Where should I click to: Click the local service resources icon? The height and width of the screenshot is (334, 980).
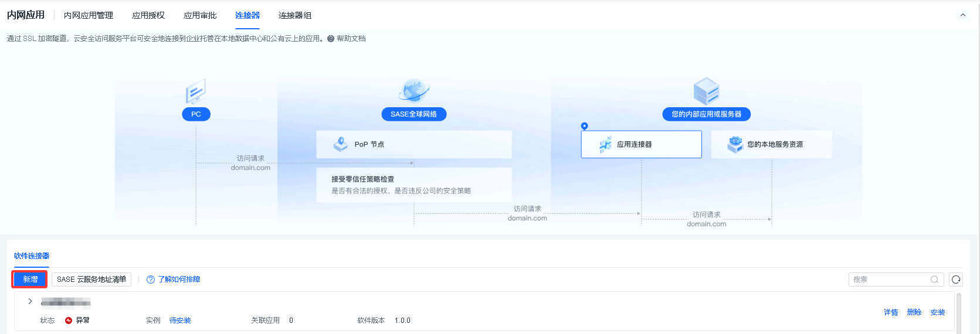coord(735,144)
